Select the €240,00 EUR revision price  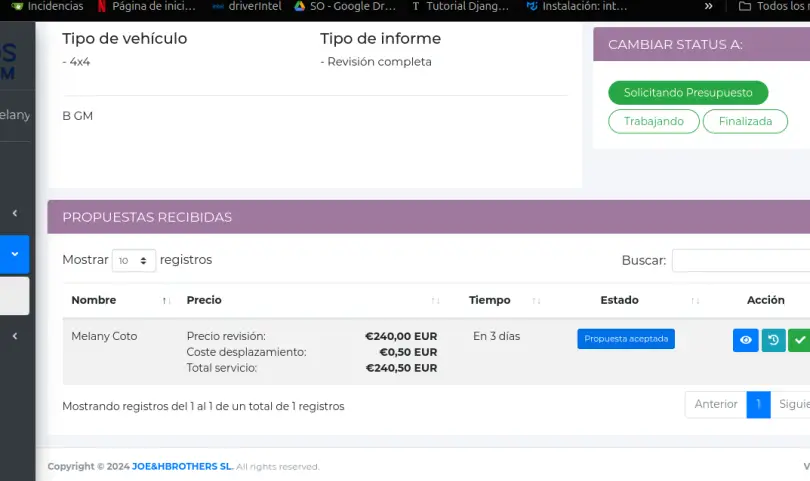(401, 336)
